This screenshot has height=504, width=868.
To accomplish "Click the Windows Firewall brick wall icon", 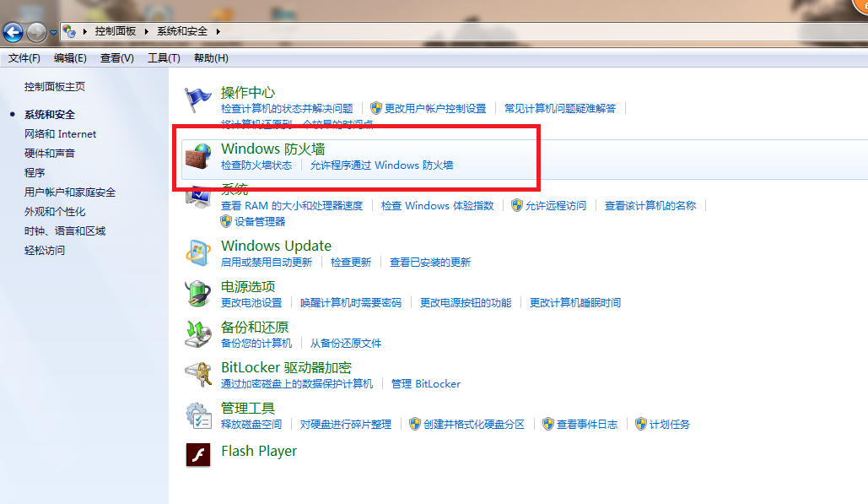I will pyautogui.click(x=197, y=156).
